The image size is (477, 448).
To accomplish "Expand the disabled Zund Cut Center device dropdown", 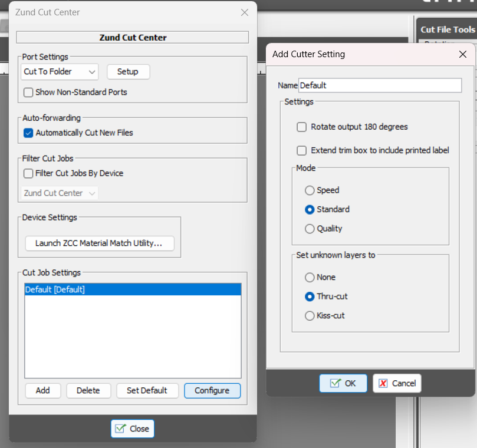I will 60,193.
